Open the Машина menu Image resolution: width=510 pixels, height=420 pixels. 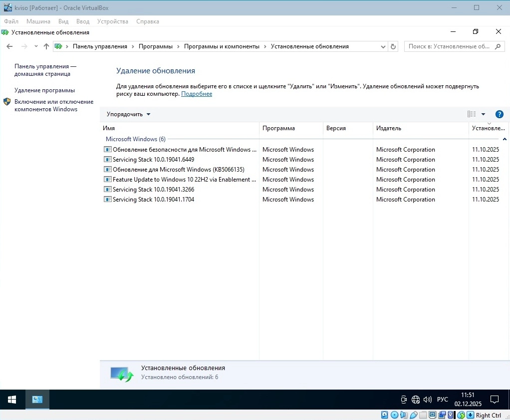pos(38,21)
